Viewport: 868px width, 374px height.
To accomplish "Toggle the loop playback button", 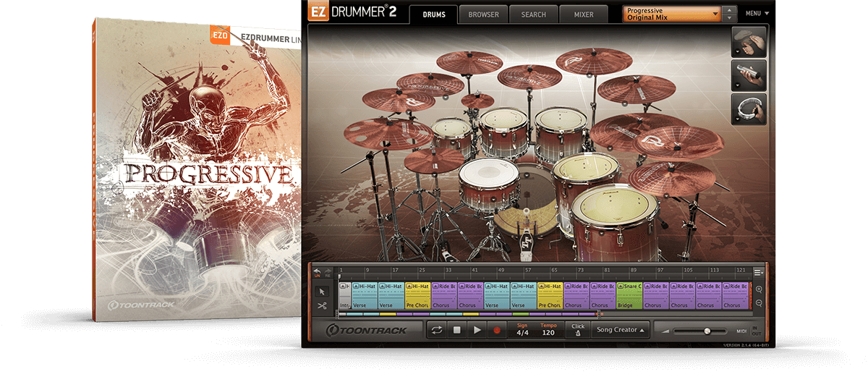I will (436, 330).
